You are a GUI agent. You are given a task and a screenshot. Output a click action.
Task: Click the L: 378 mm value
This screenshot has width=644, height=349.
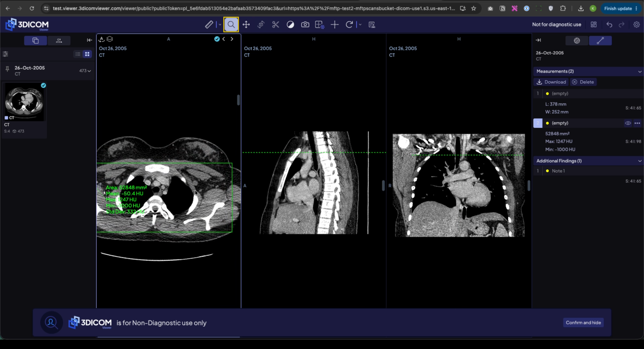[x=556, y=104]
